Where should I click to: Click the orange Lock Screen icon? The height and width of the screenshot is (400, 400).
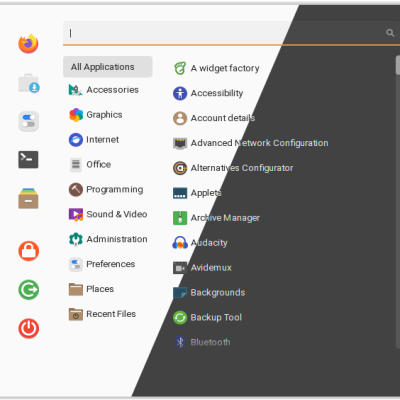coord(29,251)
